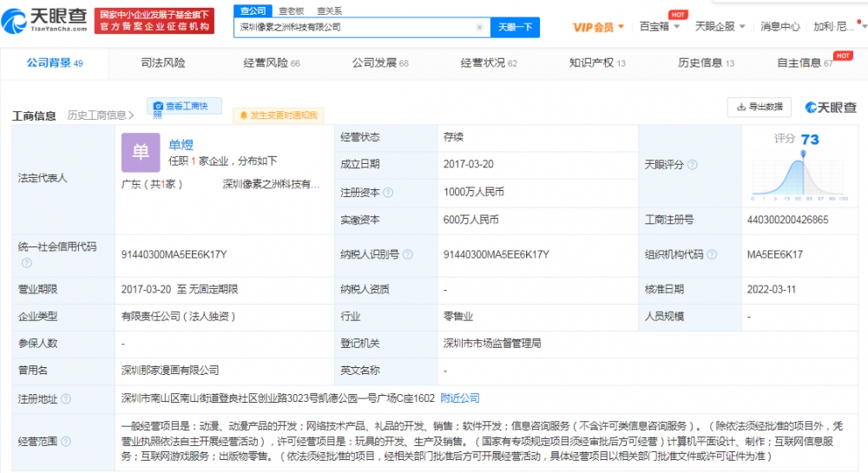Switch to the 知识产权 tab
The image size is (868, 473).
click(x=597, y=63)
